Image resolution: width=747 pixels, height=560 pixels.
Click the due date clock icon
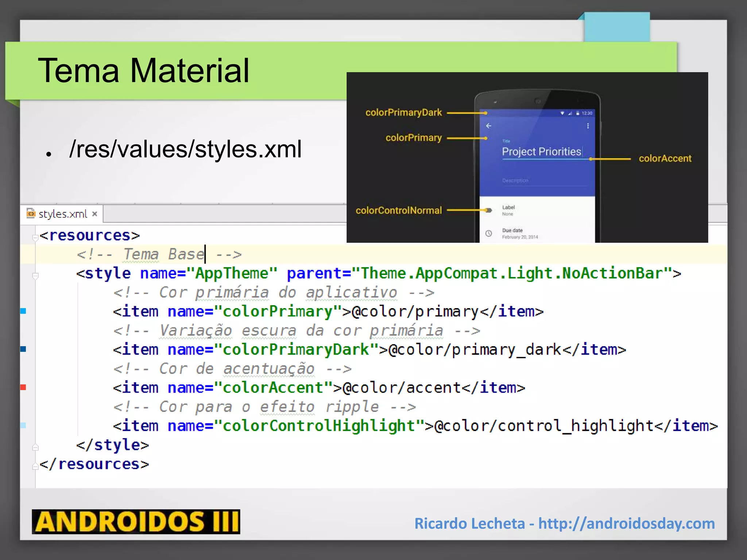(x=489, y=233)
